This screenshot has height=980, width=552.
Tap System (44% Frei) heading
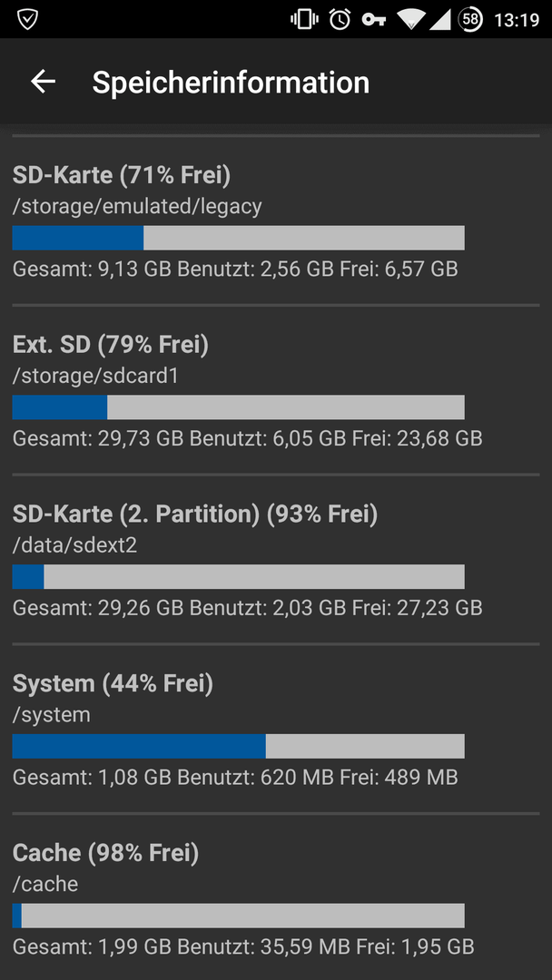pos(113,683)
